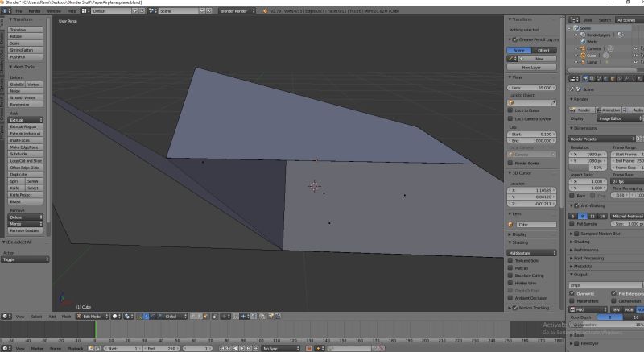Toggle snap during transform magnet icon

coord(237,317)
